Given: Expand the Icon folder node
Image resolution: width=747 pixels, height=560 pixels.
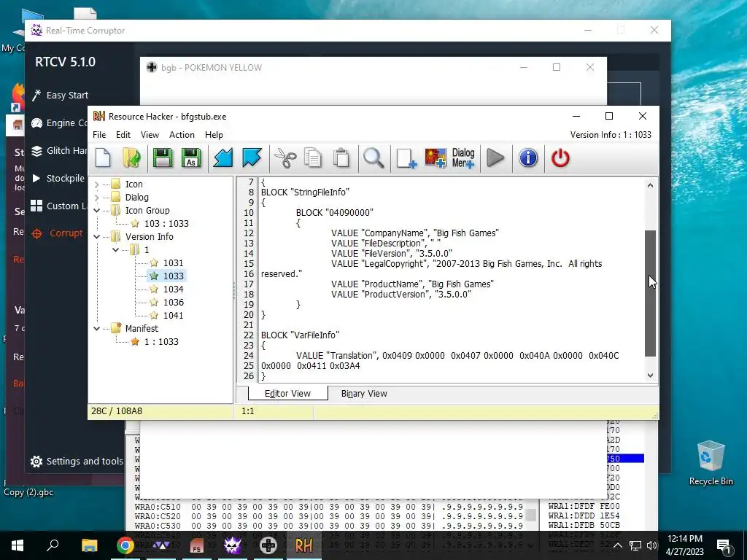Looking at the screenshot, I should pyautogui.click(x=97, y=184).
